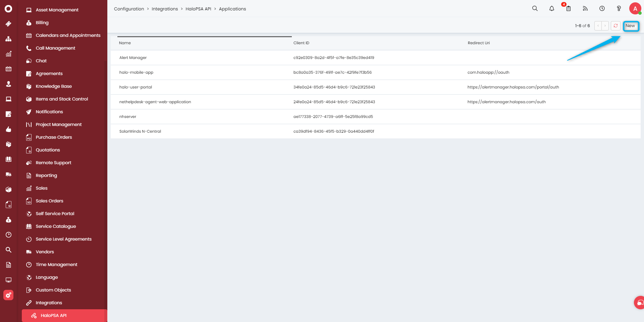The image size is (644, 322).
Task: Select HaloPSA API in sidebar
Action: point(64,316)
